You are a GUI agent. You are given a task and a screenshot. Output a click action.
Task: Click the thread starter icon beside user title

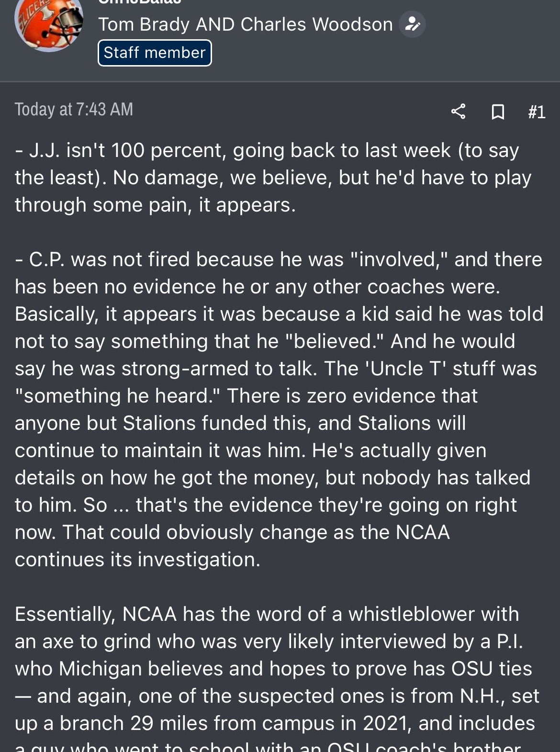click(x=412, y=24)
